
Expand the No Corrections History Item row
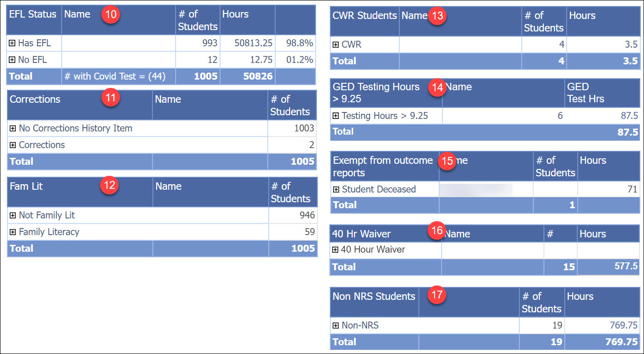click(13, 129)
